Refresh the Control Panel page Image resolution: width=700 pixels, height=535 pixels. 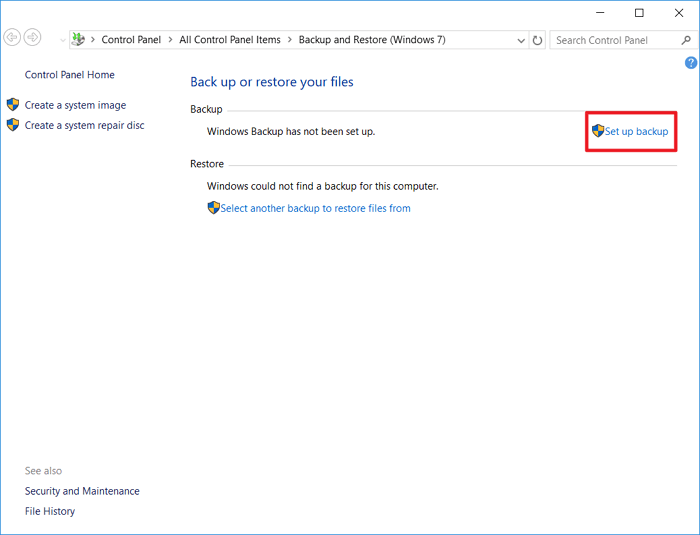[x=538, y=41]
